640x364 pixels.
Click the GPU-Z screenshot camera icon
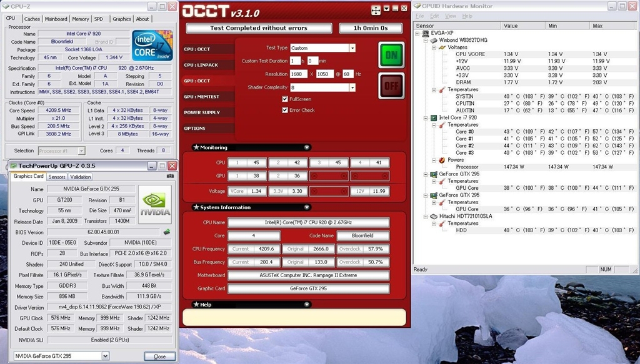170,177
